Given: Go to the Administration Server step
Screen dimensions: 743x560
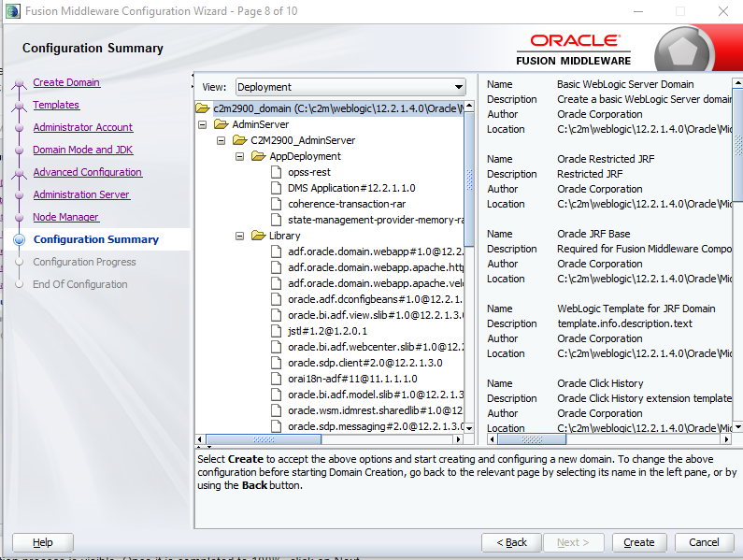Looking at the screenshot, I should (81, 194).
